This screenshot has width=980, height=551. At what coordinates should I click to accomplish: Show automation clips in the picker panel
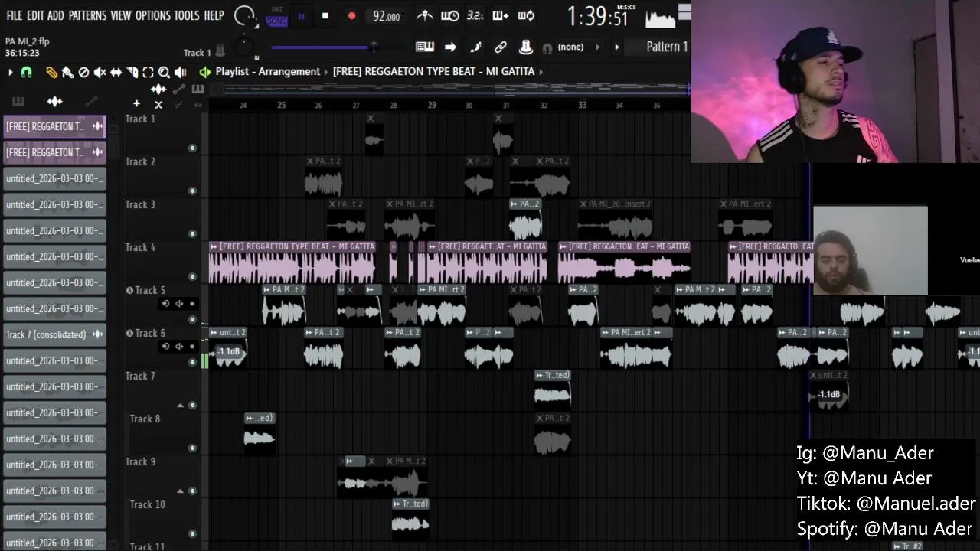click(x=91, y=101)
